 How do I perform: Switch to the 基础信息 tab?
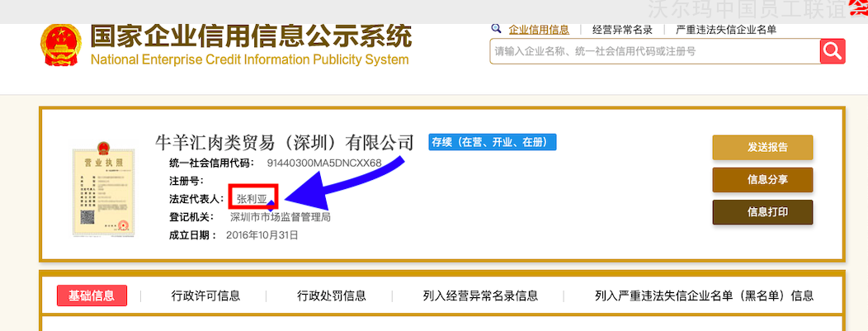click(92, 296)
